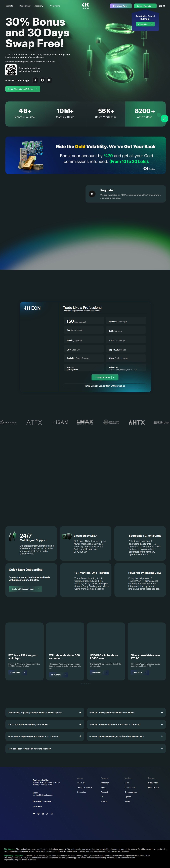Image resolution: width=170 pixels, height=868 pixels.
Task: Click the match-trade technologies logo
Action: (x=111, y=422)
